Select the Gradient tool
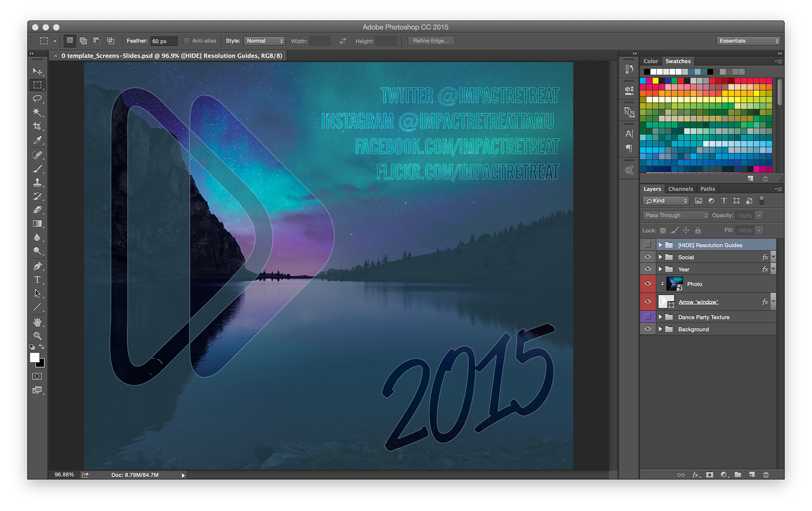 tap(38, 224)
